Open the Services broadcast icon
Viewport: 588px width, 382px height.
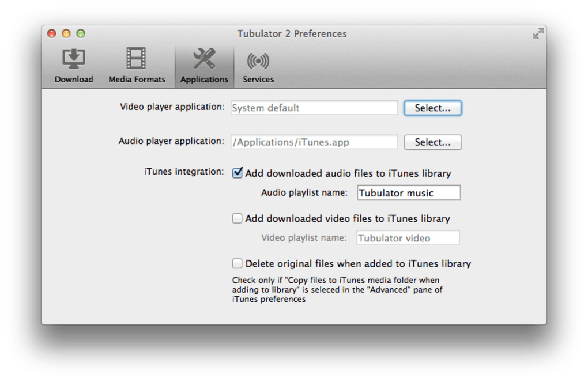(258, 60)
